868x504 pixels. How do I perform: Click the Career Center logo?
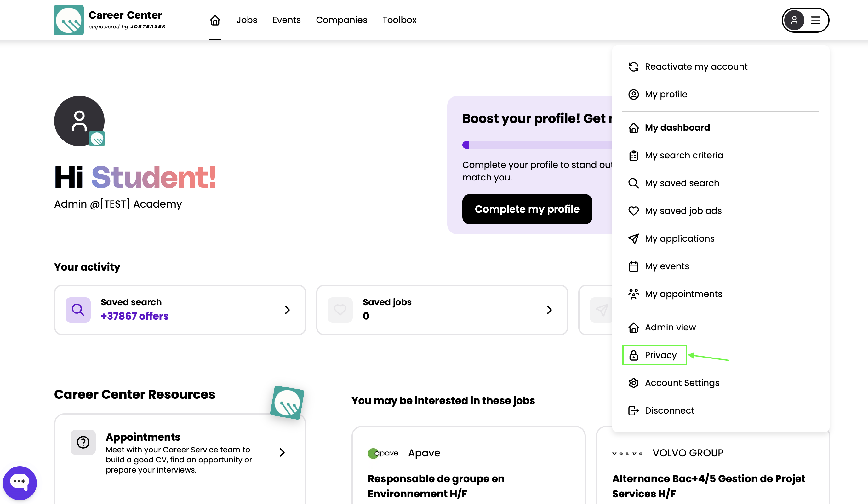(69, 20)
